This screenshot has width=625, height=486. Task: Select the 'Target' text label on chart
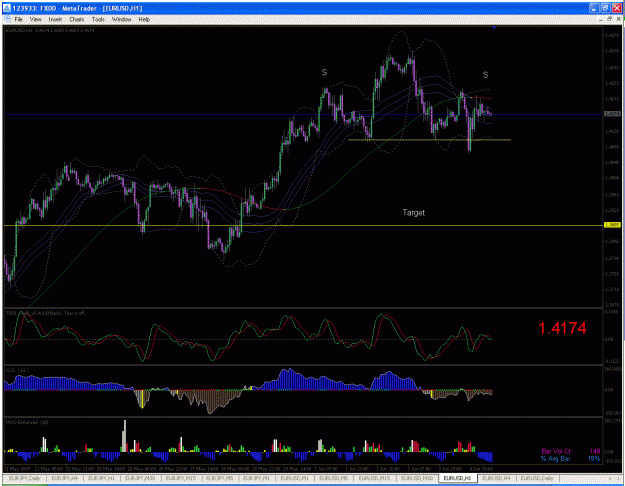point(413,213)
